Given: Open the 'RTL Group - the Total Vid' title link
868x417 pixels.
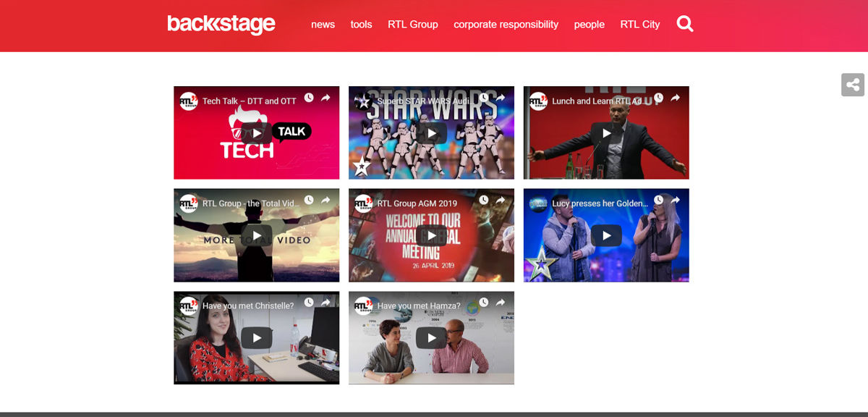Looking at the screenshot, I should (251, 203).
